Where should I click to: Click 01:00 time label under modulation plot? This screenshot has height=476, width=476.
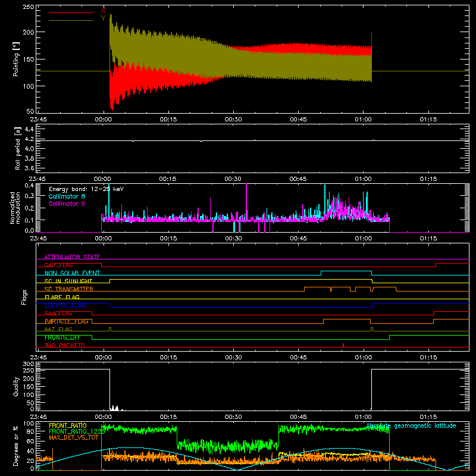click(x=363, y=239)
